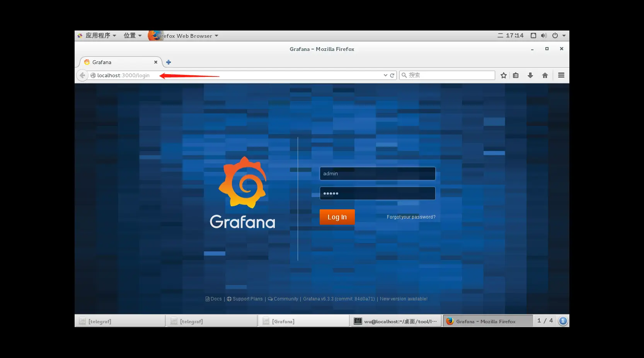Focus the password field
This screenshot has height=358, width=644.
pos(378,193)
